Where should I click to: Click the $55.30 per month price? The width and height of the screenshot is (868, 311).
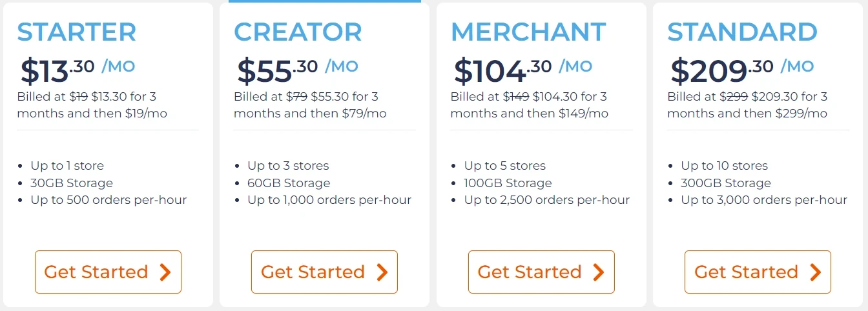point(297,70)
